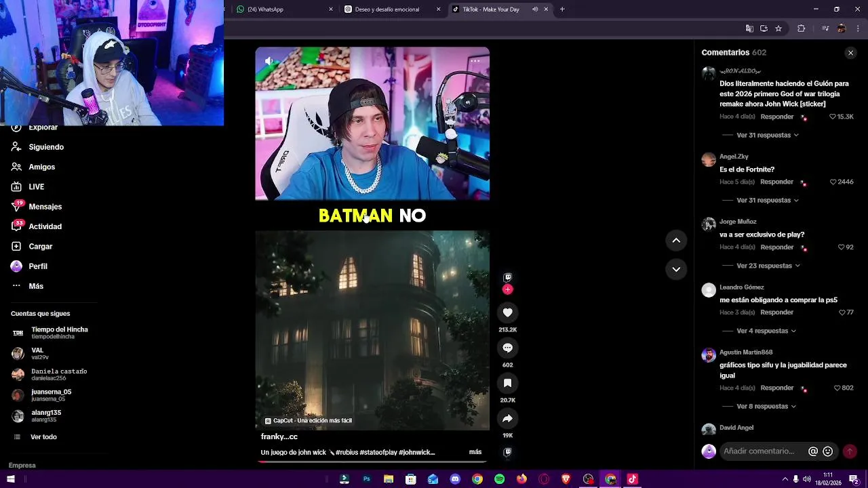Image resolution: width=868 pixels, height=488 pixels.
Task: Like the video with the heart icon showing 213.2K
Action: (x=507, y=312)
